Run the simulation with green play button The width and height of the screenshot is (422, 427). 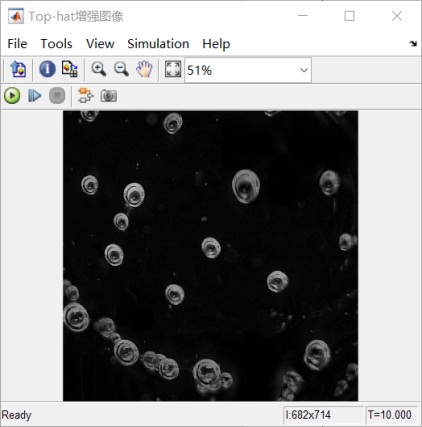click(x=12, y=96)
